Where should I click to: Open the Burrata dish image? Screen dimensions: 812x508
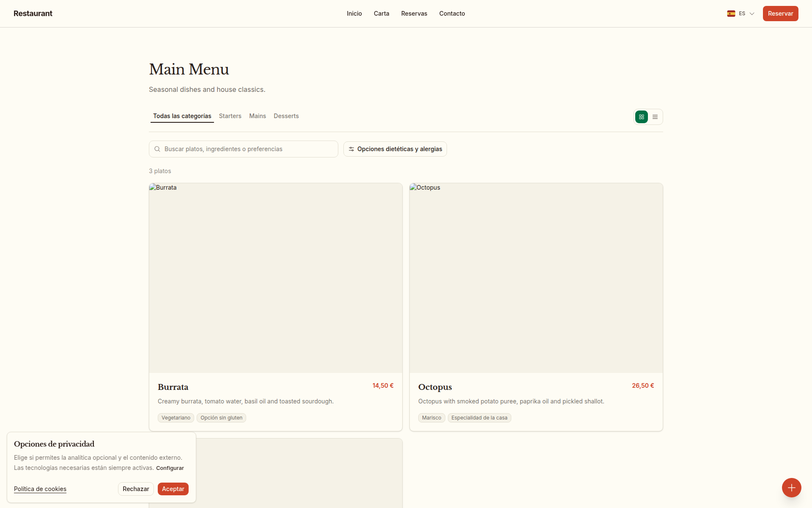point(276,278)
